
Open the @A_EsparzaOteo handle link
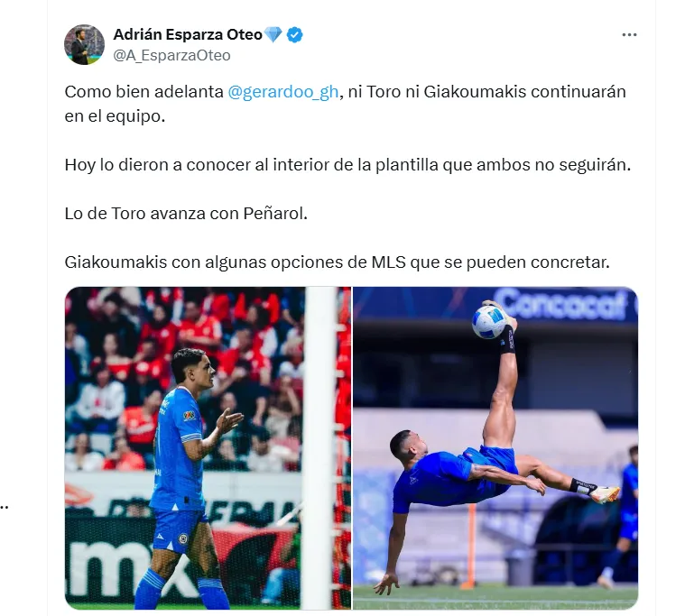click(x=171, y=55)
